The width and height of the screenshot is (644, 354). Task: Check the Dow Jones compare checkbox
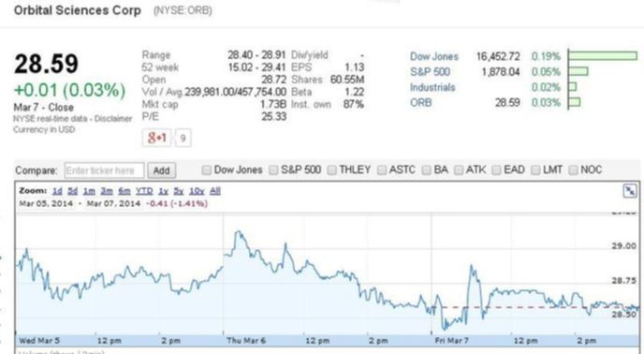tap(207, 170)
